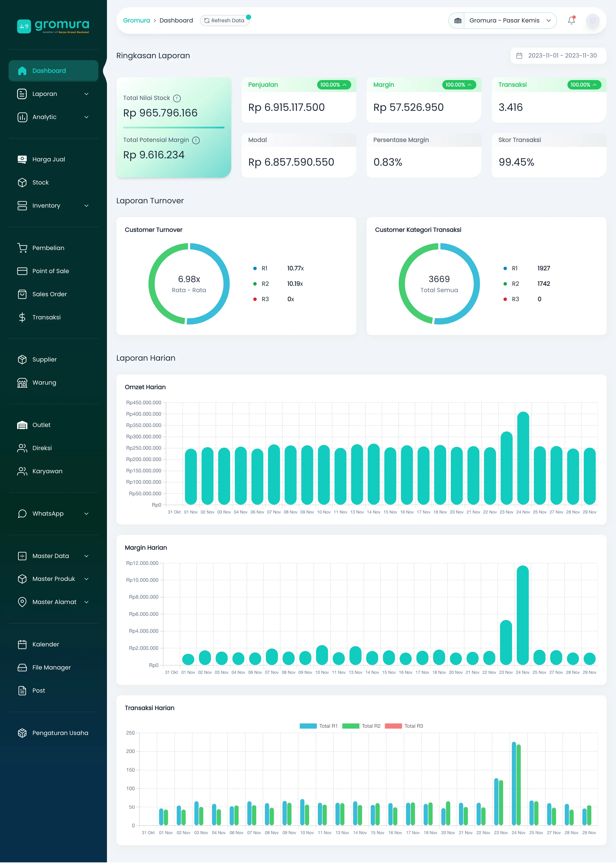The height and width of the screenshot is (863, 616).
Task: Click the Warung shop icon
Action: 22,383
